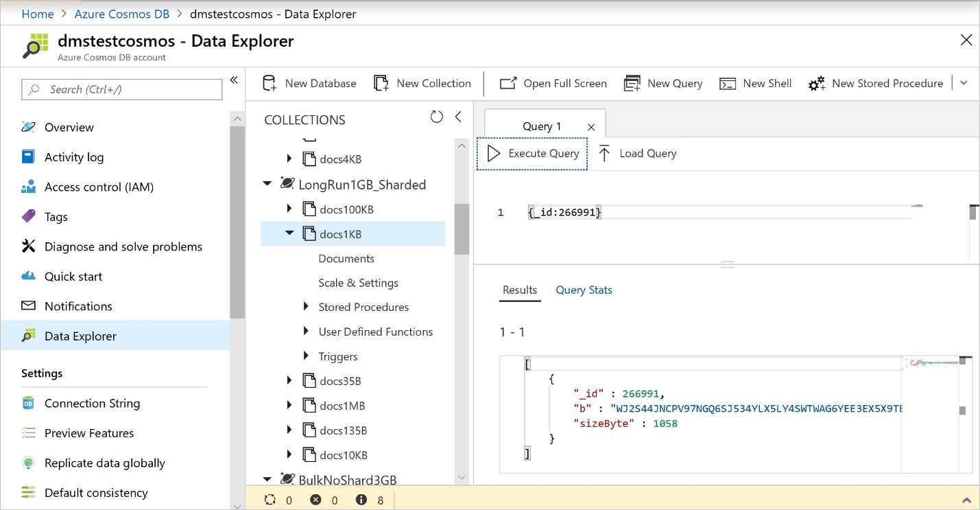The height and width of the screenshot is (510, 980).
Task: Refresh the Collections tree
Action: (x=437, y=117)
